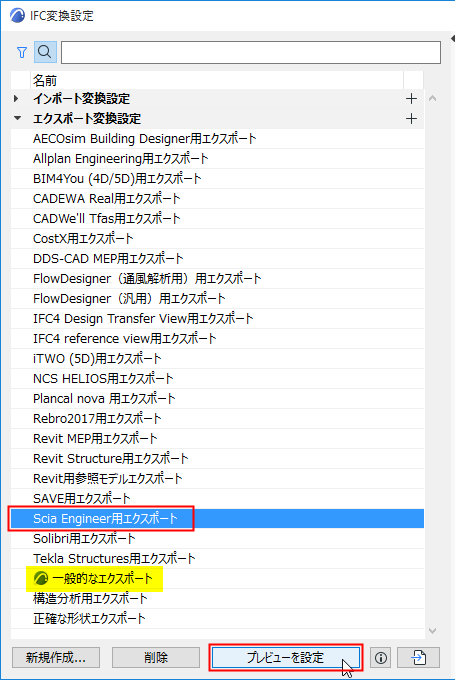Select CostX用エクスポート
Image resolution: width=455 pixels, height=680 pixels.
(217, 238)
